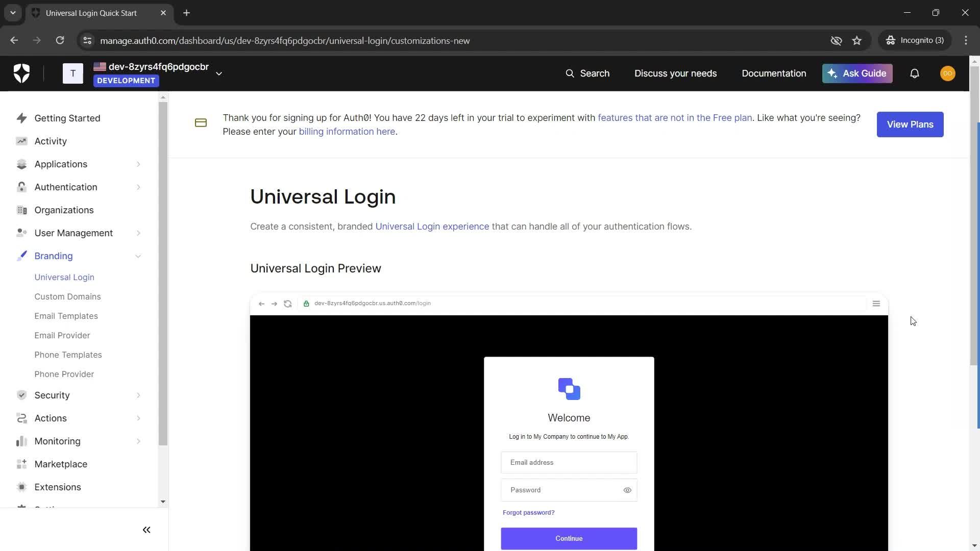Open Universal Login experience link
980x551 pixels.
point(432,227)
